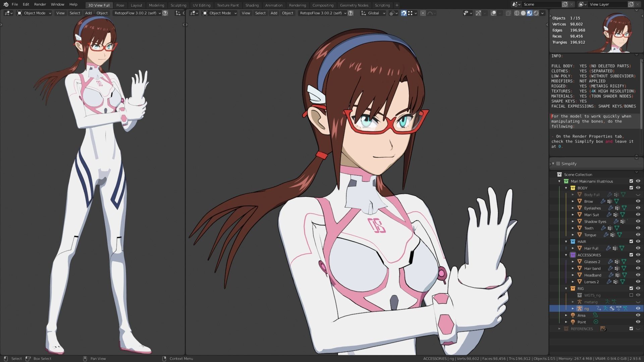Click the left viewport editor type icon

(8, 13)
